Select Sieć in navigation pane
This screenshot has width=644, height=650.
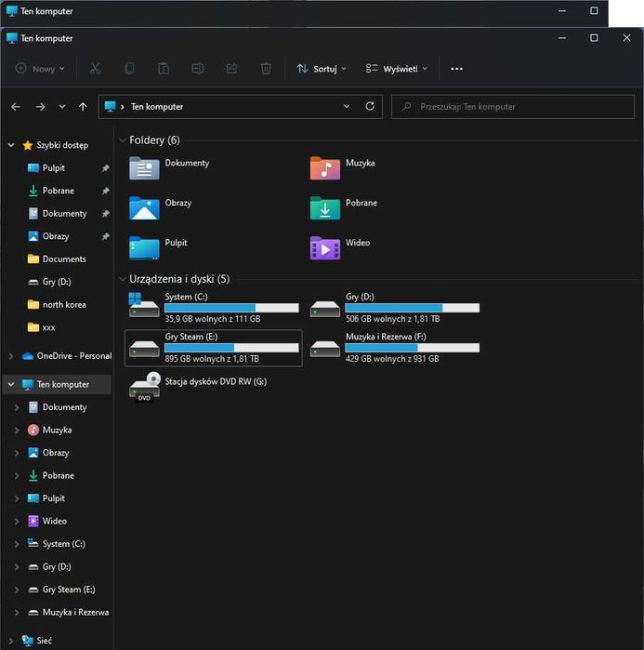click(37, 641)
